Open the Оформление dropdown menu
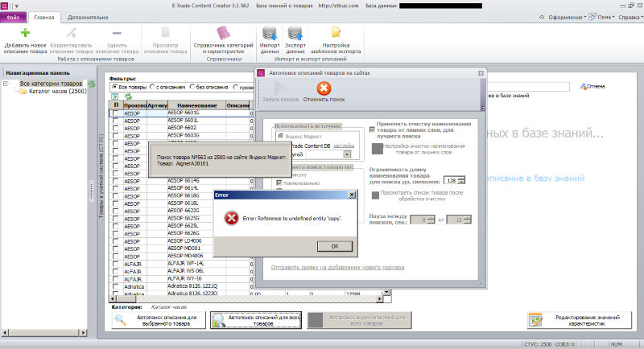 [x=567, y=17]
